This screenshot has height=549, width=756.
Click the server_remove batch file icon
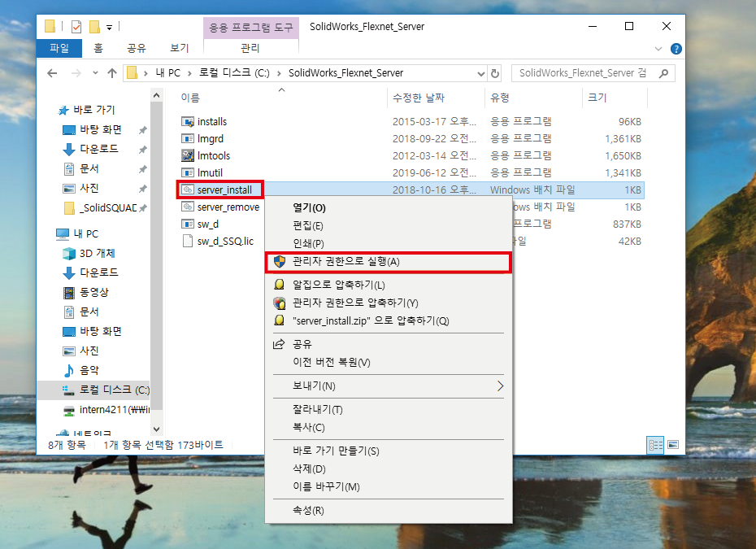[x=187, y=207]
